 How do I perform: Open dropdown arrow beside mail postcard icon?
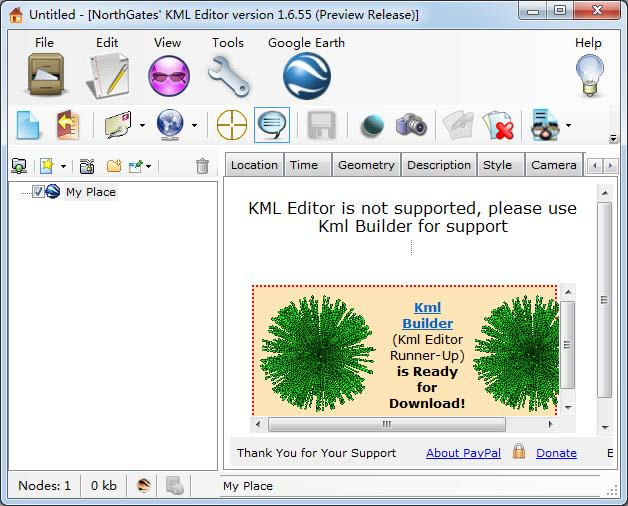coord(142,125)
